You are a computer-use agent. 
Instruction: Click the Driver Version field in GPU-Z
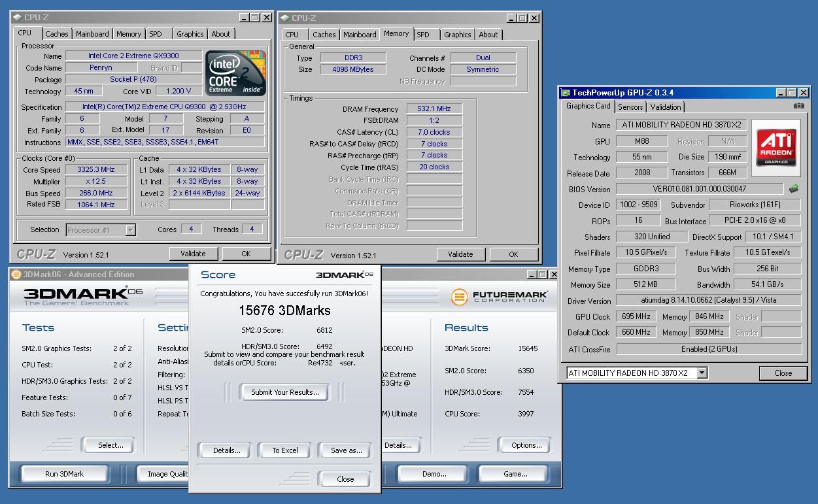tap(709, 301)
